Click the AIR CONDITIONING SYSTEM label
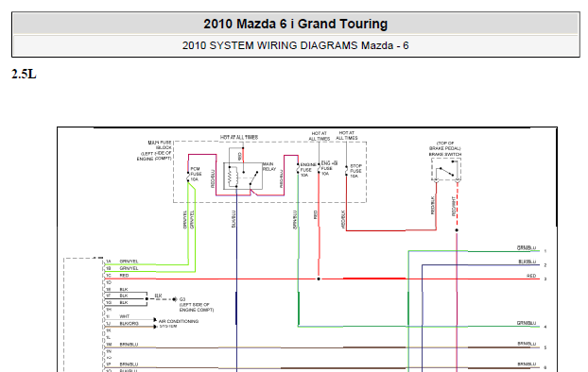This screenshot has width=588, height=372. [x=179, y=324]
